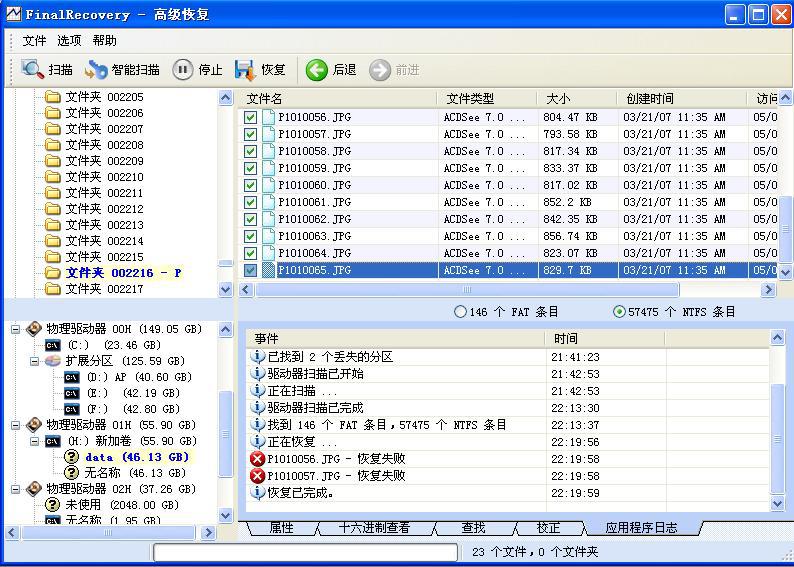Click the C: drive partition icon
The width and height of the screenshot is (794, 567).
click(52, 345)
